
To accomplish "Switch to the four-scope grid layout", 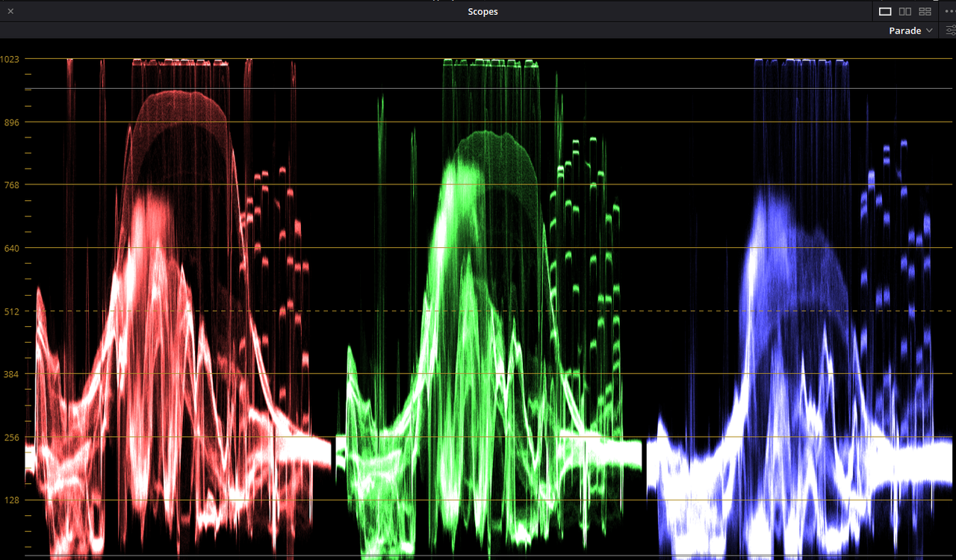I will [x=925, y=11].
